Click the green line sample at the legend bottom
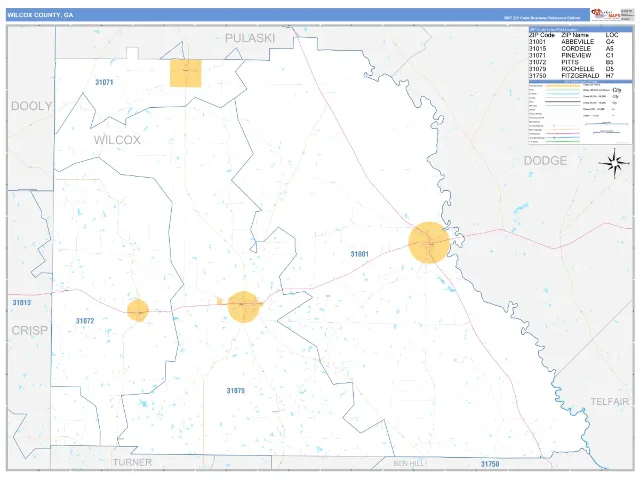This screenshot has height=480, width=640. click(x=563, y=141)
